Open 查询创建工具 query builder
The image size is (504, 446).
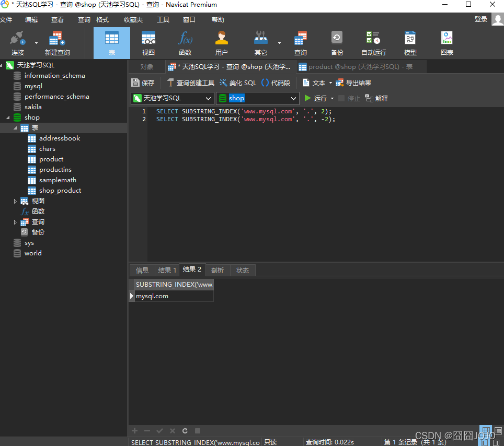[191, 83]
